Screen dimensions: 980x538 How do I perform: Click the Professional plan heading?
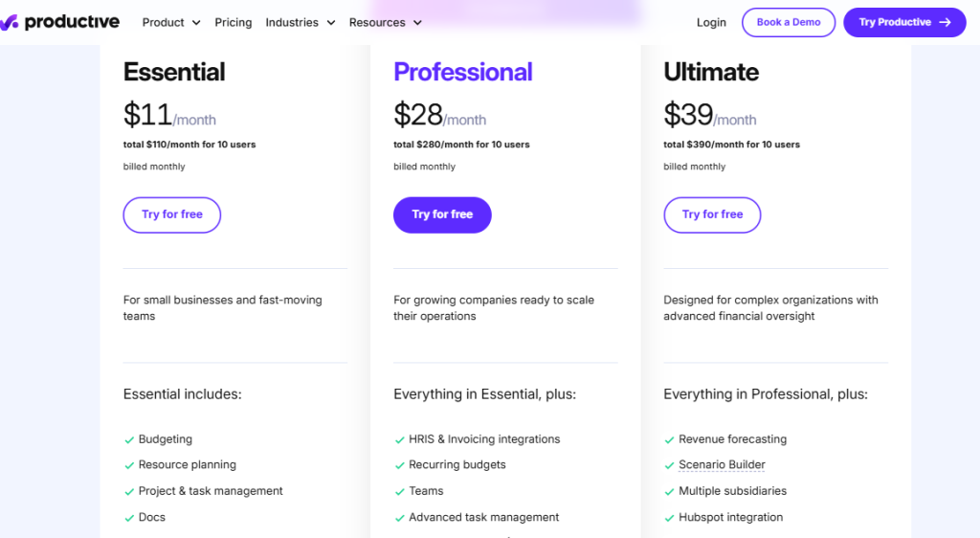(x=463, y=72)
